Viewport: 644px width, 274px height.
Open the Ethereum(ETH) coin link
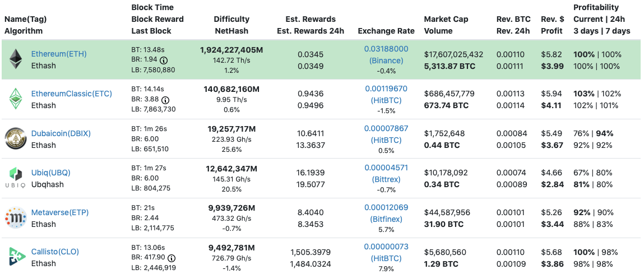59,54
